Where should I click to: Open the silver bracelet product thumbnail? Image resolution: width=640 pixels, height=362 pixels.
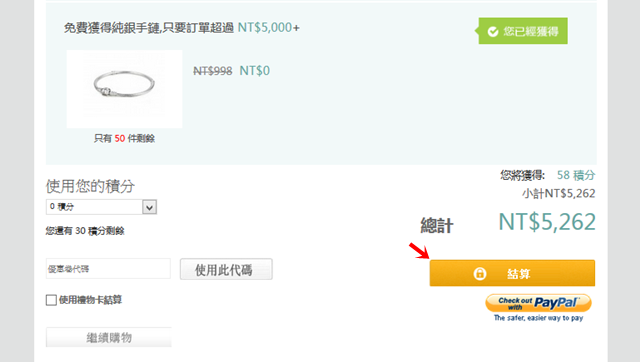[x=124, y=89]
